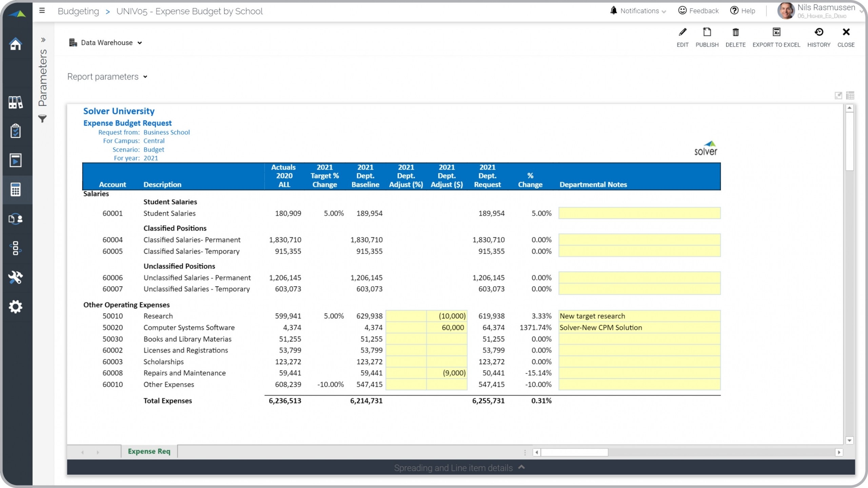Click the Edit pencil icon
Screen dimensions: 868x488
(682, 33)
